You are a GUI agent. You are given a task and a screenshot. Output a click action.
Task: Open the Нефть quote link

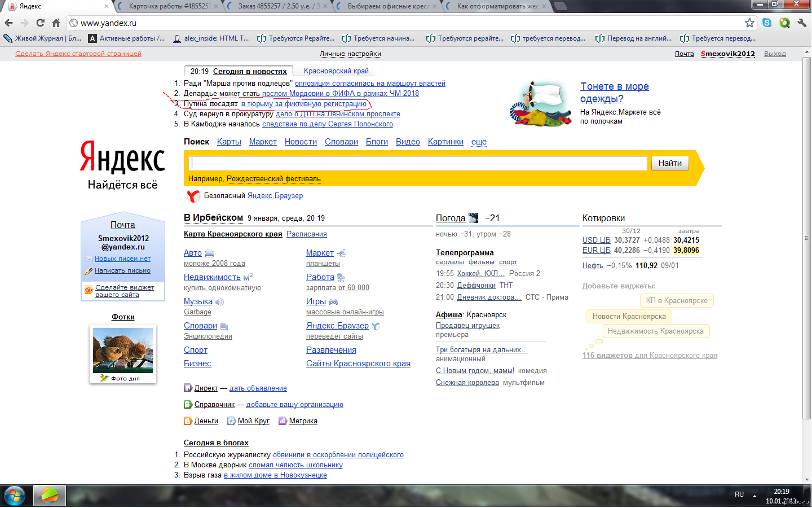(x=593, y=266)
